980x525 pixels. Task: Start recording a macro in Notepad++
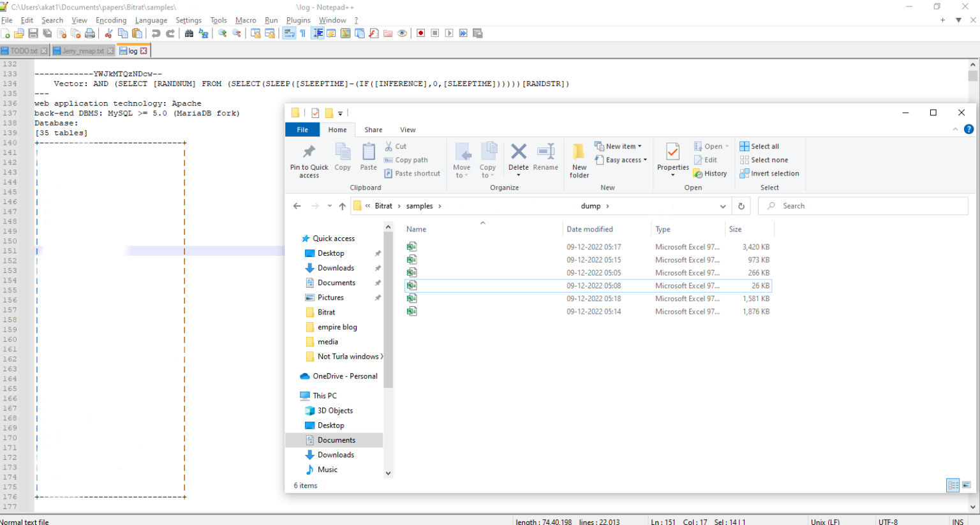tap(421, 33)
